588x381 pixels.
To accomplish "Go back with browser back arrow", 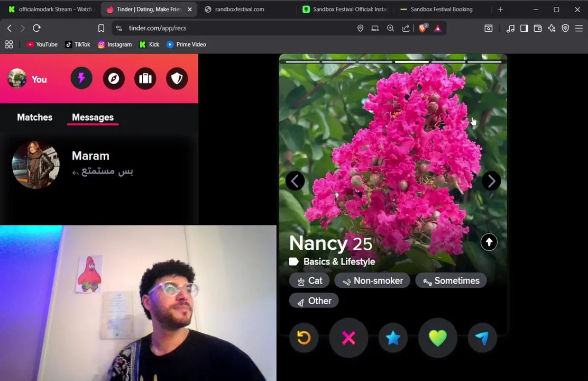I will [10, 28].
